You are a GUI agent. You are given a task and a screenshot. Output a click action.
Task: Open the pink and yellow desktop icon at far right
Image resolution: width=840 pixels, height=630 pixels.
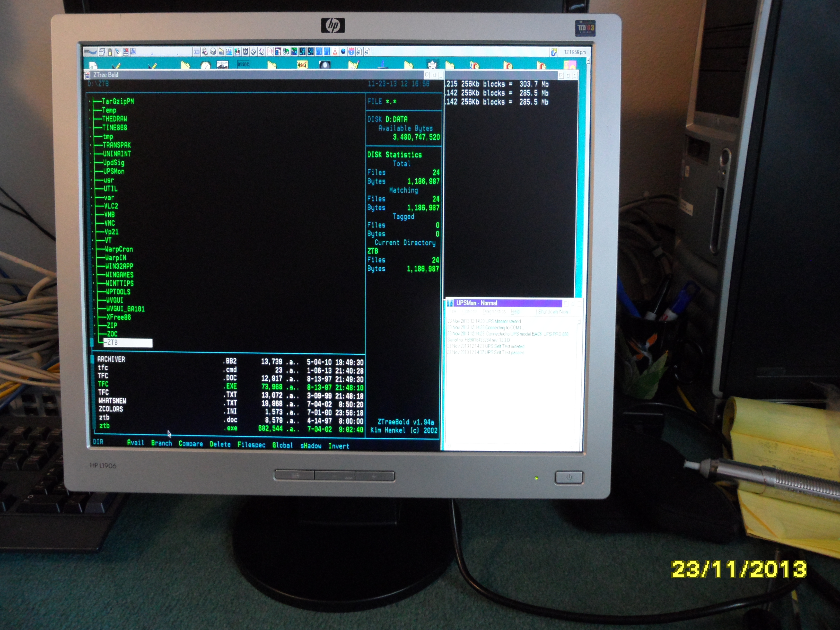570,65
